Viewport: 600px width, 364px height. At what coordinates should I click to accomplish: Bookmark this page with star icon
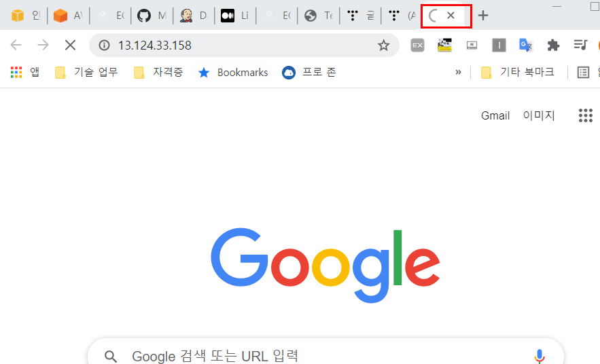383,45
